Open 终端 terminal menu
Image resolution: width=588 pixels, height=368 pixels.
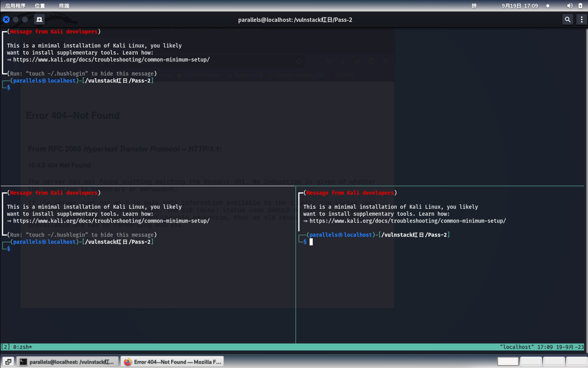(64, 6)
